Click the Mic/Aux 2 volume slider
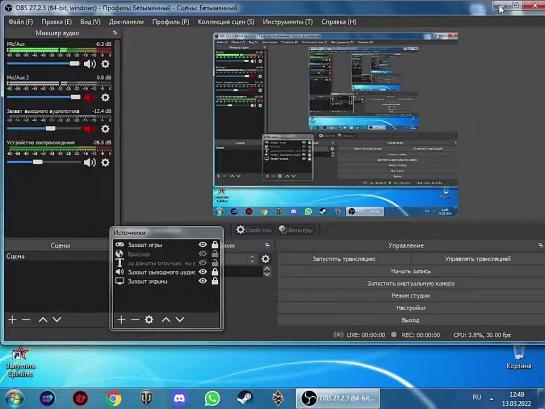545x409 pixels. tap(43, 97)
